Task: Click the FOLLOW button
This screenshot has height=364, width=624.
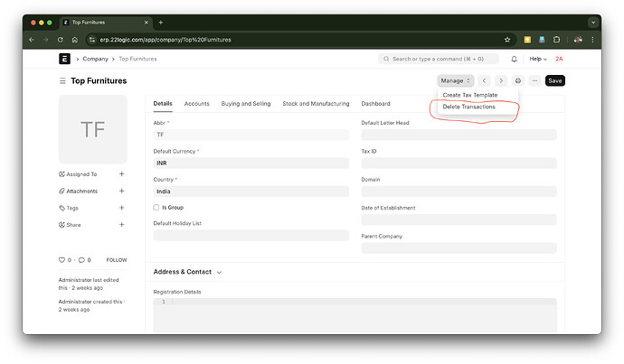Action: (117, 260)
